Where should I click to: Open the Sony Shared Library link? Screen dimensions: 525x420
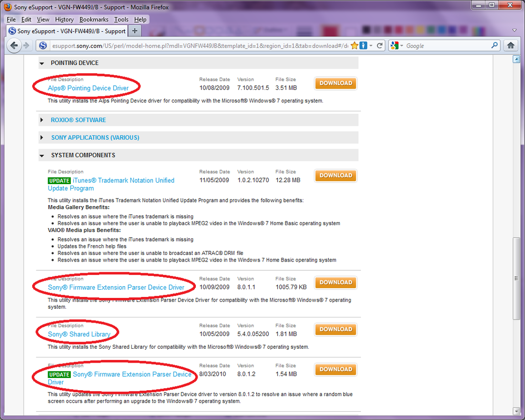pyautogui.click(x=79, y=334)
